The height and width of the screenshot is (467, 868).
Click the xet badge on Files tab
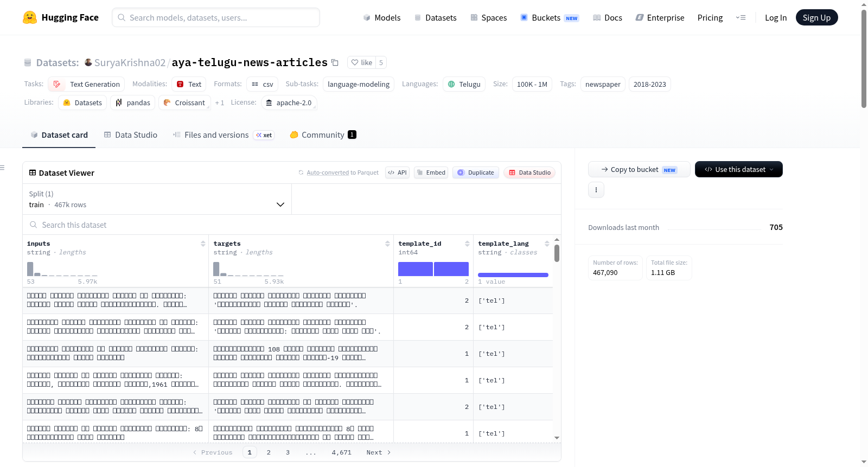264,135
